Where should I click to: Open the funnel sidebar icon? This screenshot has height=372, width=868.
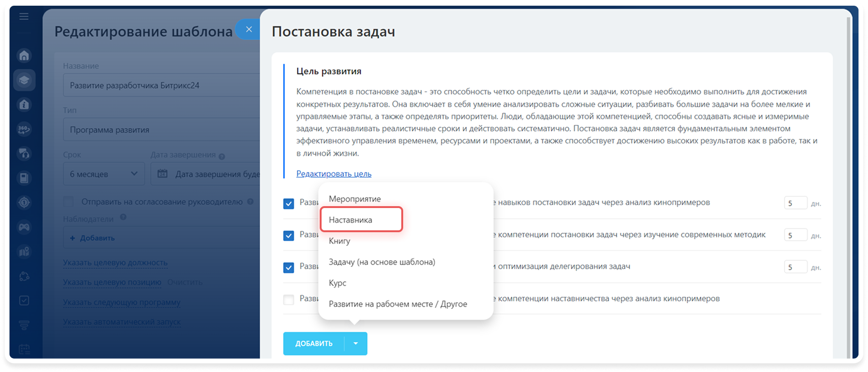[x=24, y=325]
